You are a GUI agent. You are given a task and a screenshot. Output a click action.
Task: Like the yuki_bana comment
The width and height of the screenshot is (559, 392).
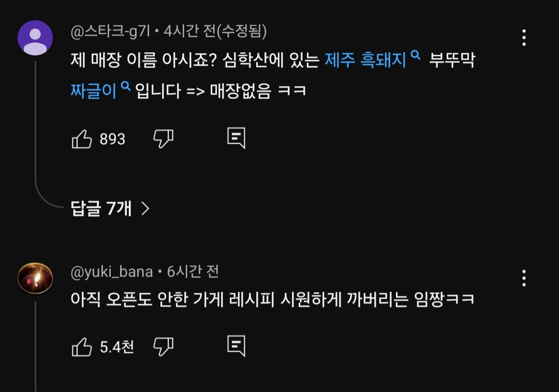[x=82, y=347]
